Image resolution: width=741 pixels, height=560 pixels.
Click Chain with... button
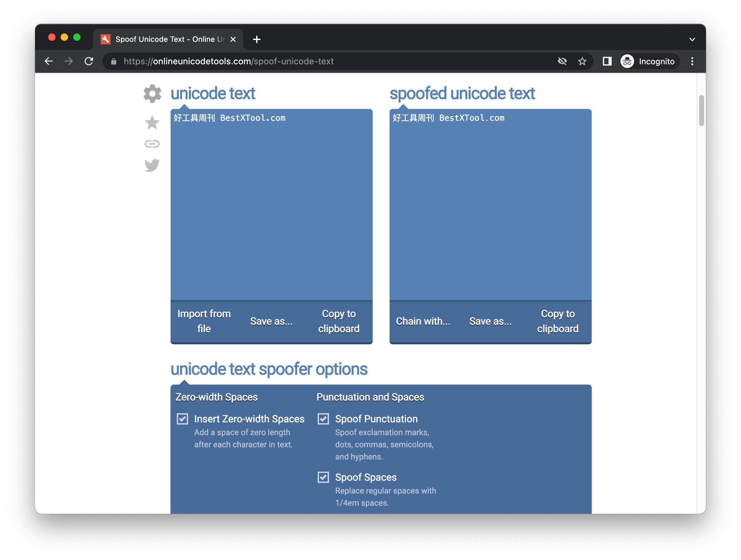click(x=423, y=321)
